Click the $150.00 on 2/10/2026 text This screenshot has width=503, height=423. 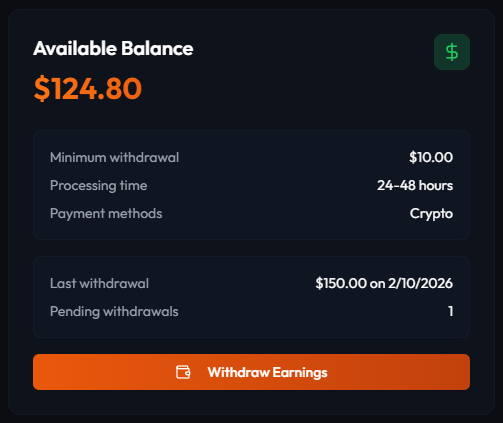384,283
